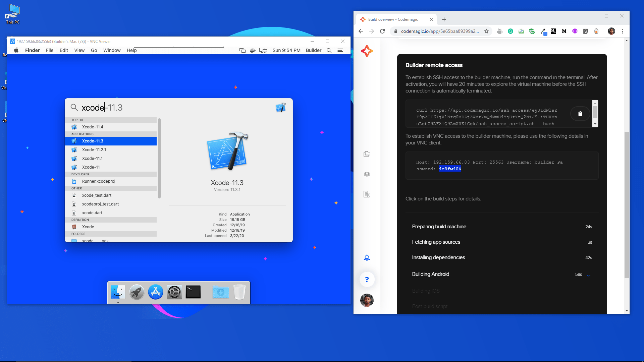Copy the SSH curl command clipboard button
This screenshot has width=644, height=362.
coord(580,114)
